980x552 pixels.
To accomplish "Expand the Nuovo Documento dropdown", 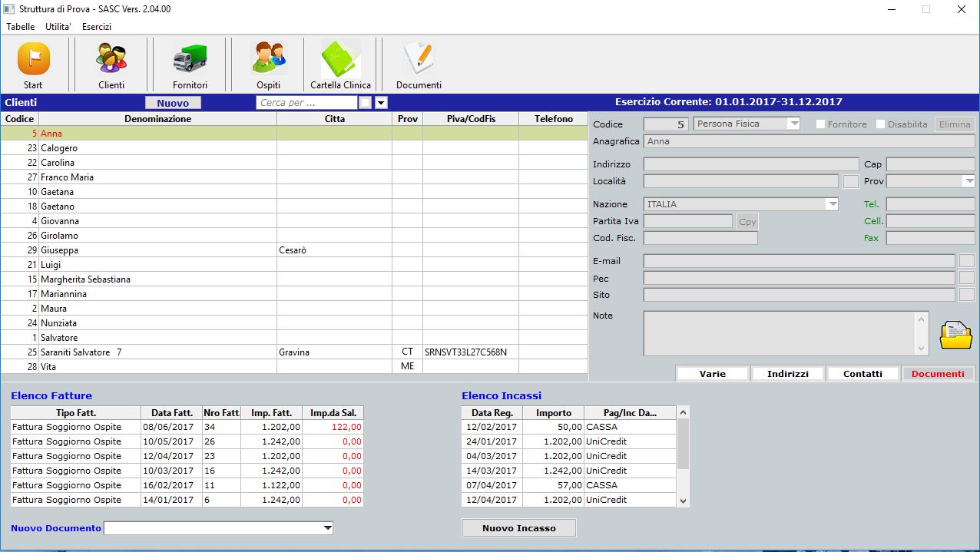I will tap(327, 528).
